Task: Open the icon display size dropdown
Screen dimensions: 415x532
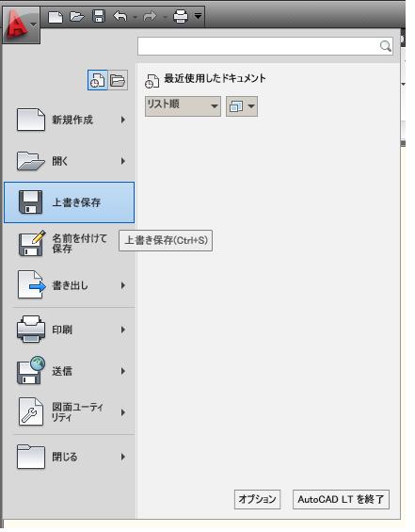Action: click(x=242, y=106)
